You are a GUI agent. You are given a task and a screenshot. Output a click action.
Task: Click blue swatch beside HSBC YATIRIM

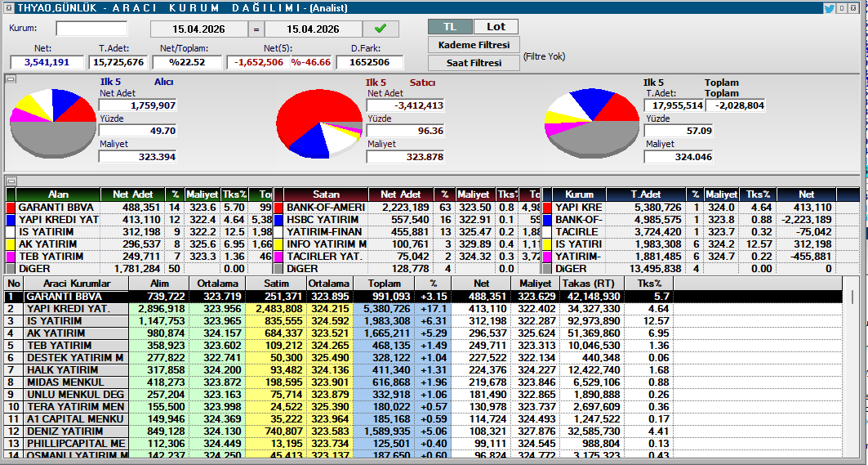pyautogui.click(x=279, y=220)
